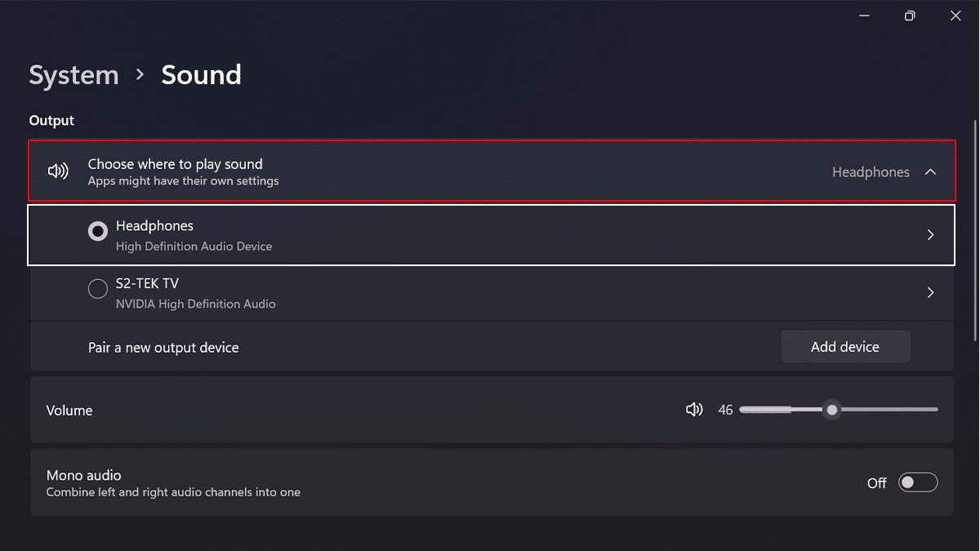Open the System breadcrumb link
The width and height of the screenshot is (980, 551).
pos(73,75)
